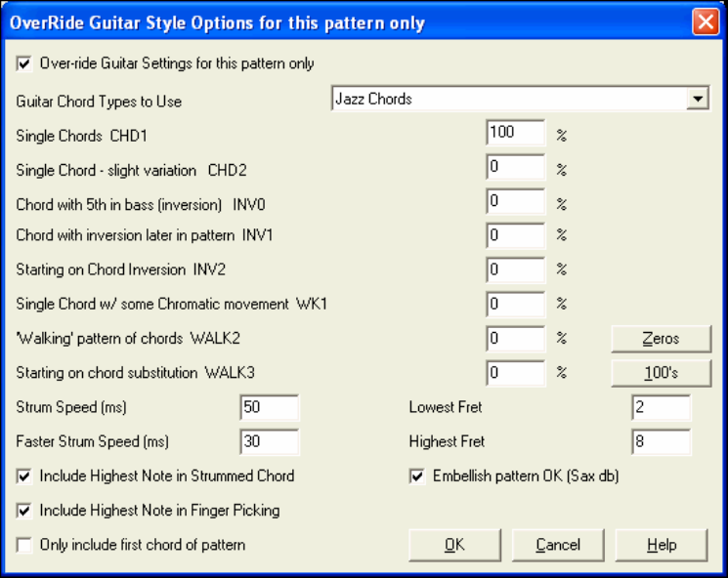Click the Cancel button
The image size is (728, 578).
(558, 545)
